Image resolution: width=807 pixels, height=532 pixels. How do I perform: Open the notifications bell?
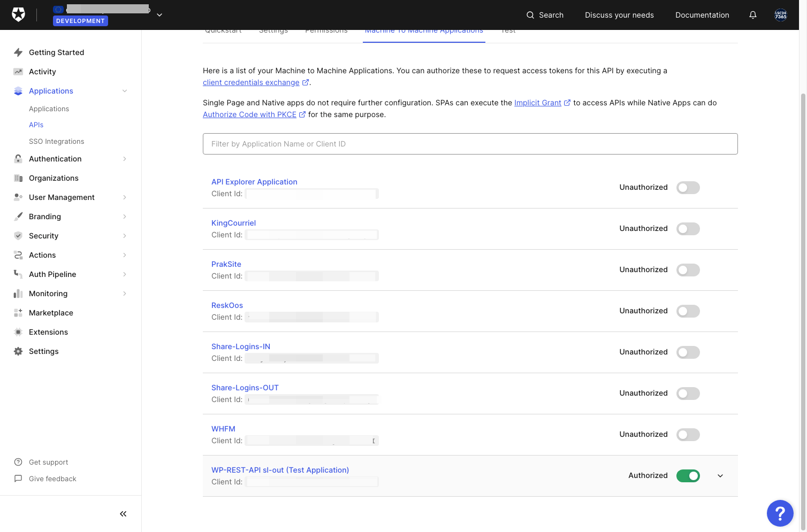tap(753, 15)
